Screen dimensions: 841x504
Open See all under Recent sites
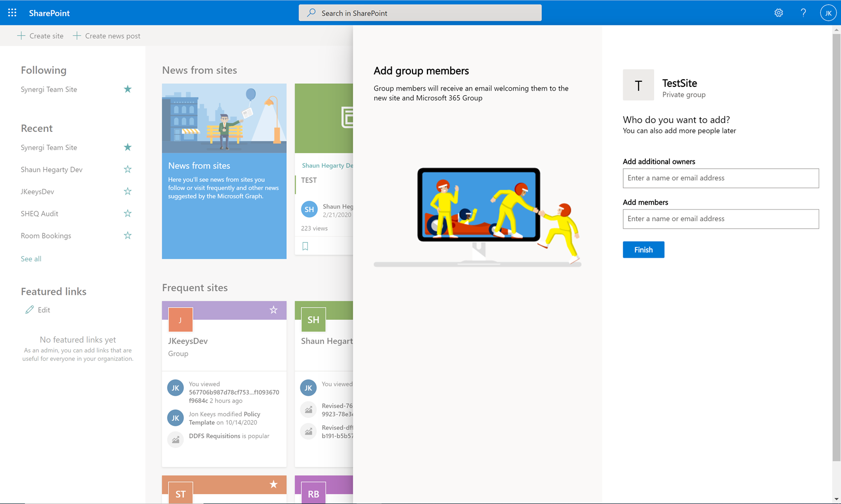(x=31, y=258)
